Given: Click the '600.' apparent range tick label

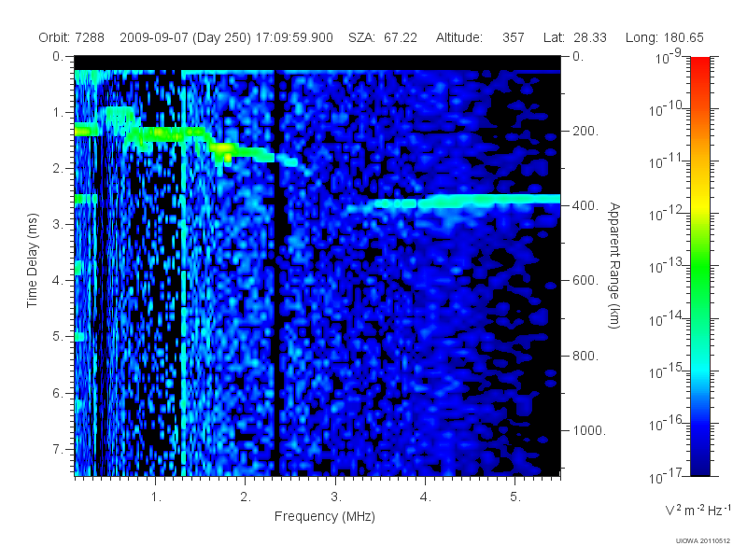Looking at the screenshot, I should [585, 281].
